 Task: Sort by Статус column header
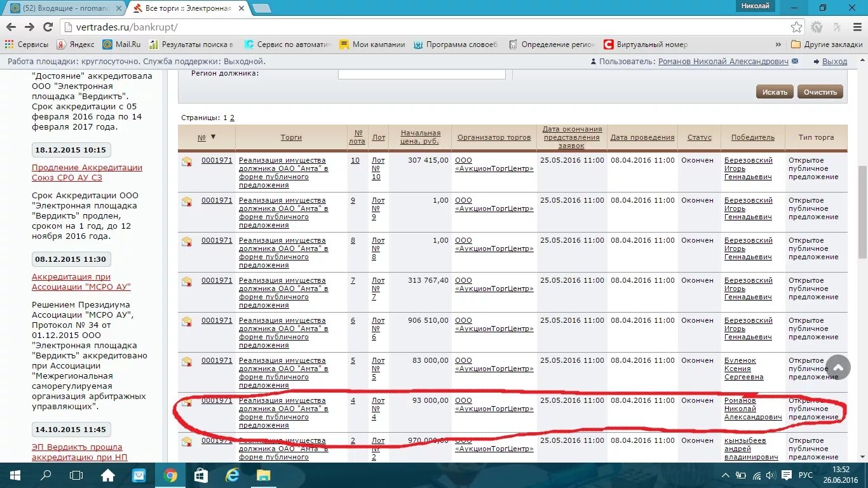699,137
